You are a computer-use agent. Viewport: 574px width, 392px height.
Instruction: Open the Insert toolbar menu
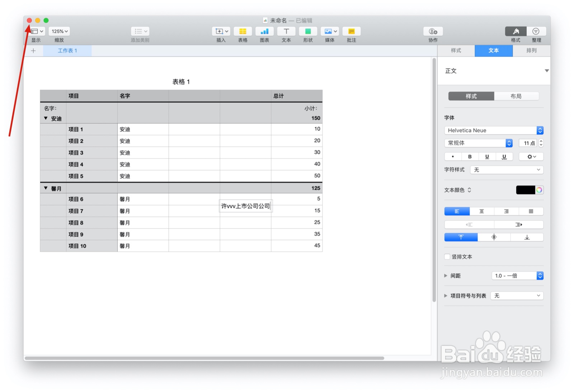[221, 31]
